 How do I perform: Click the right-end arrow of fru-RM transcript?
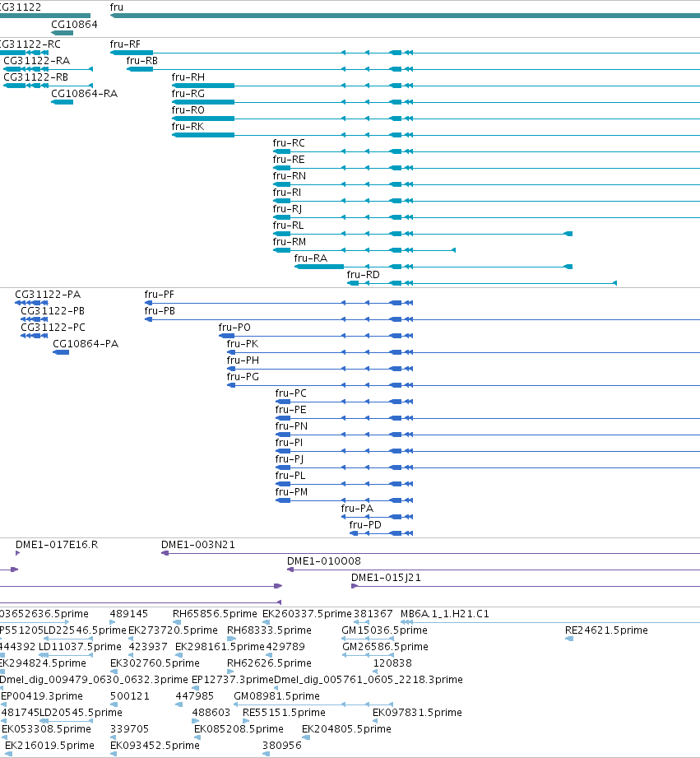pyautogui.click(x=453, y=250)
